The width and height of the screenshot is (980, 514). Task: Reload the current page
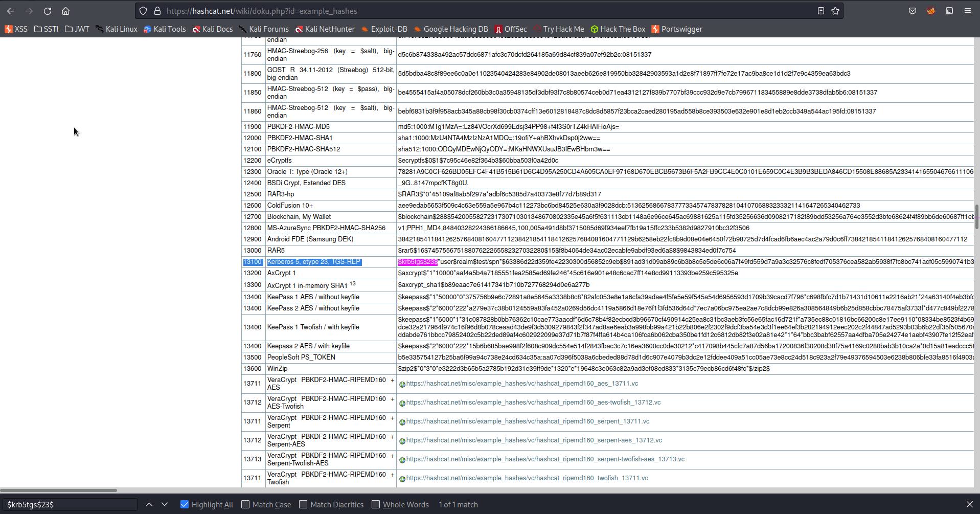(48, 11)
